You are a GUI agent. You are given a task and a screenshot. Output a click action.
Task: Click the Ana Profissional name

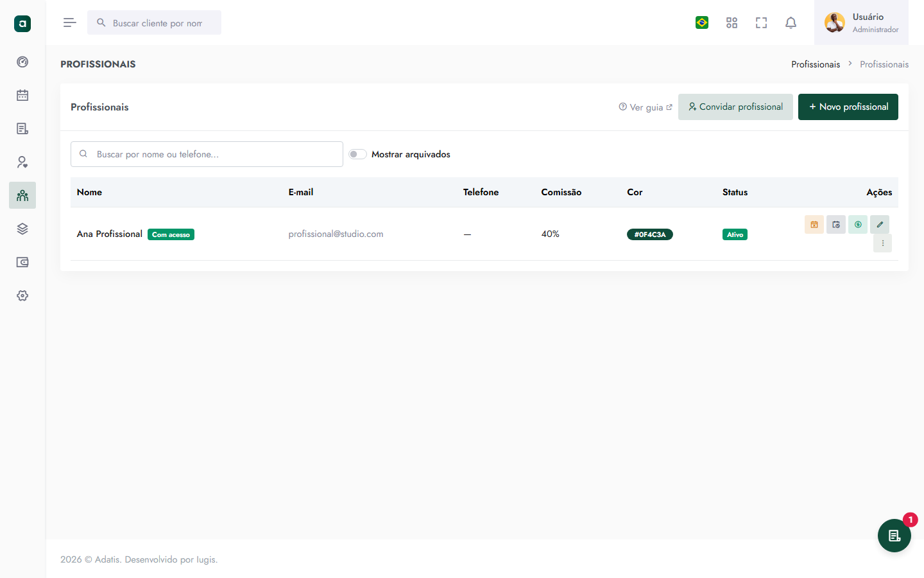pos(110,234)
